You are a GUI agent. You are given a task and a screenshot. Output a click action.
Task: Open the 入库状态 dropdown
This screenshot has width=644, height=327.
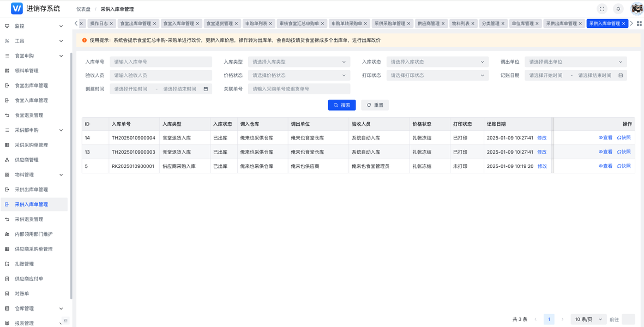437,62
